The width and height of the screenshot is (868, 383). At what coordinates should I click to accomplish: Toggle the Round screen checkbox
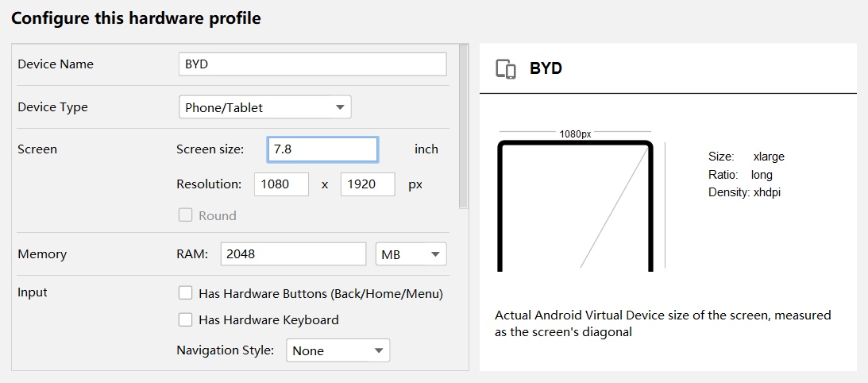click(x=186, y=215)
